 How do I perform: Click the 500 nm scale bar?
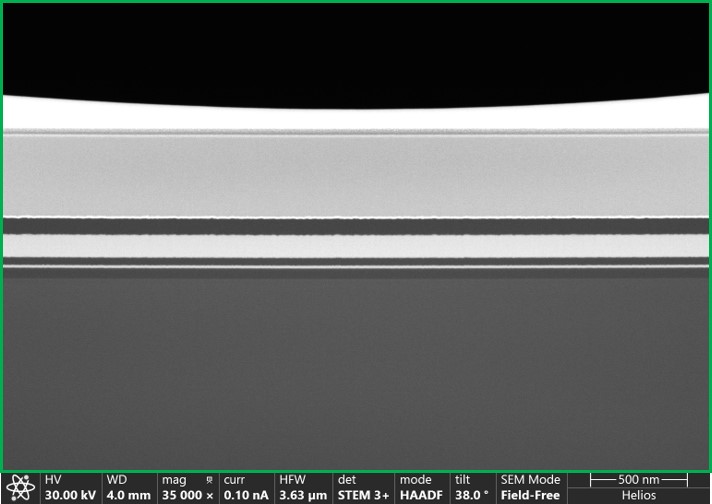click(x=639, y=480)
